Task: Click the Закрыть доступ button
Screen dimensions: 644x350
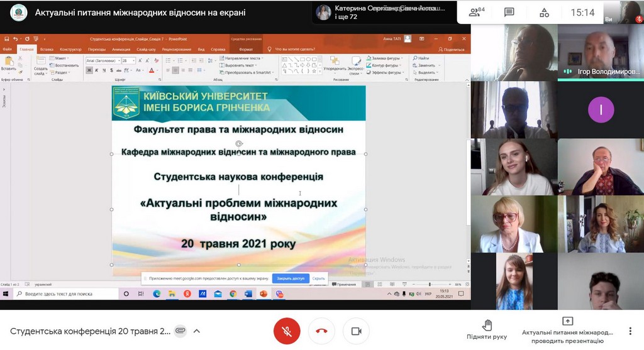Action: point(291,278)
